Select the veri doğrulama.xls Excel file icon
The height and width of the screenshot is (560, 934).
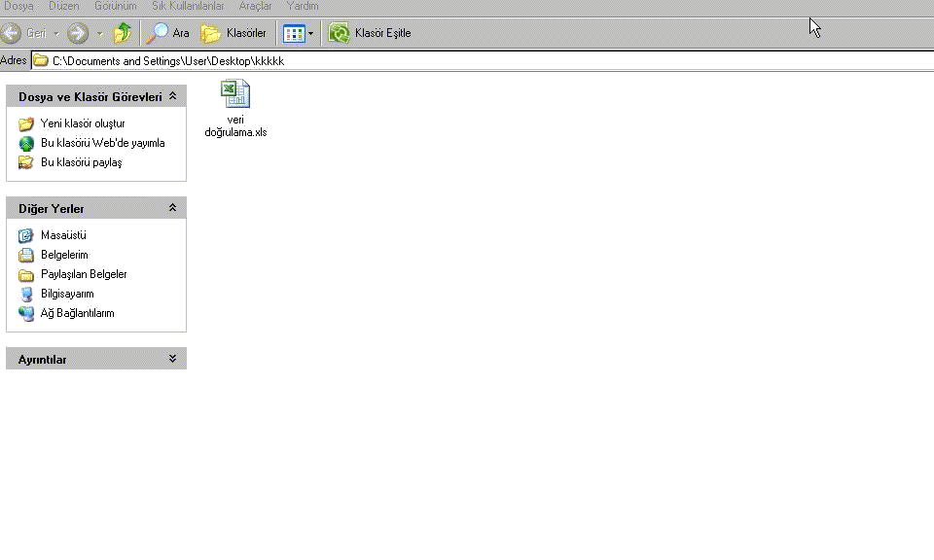235,93
